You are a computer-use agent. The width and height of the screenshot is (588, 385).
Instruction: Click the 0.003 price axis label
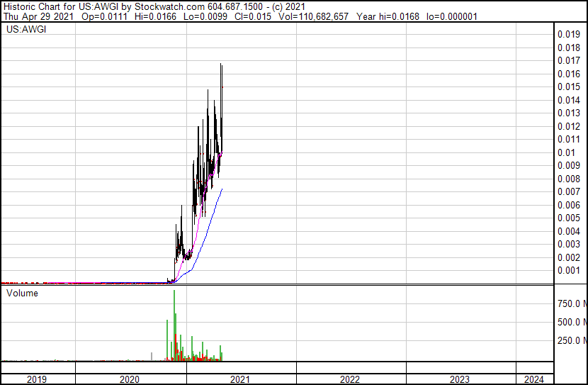[569, 245]
